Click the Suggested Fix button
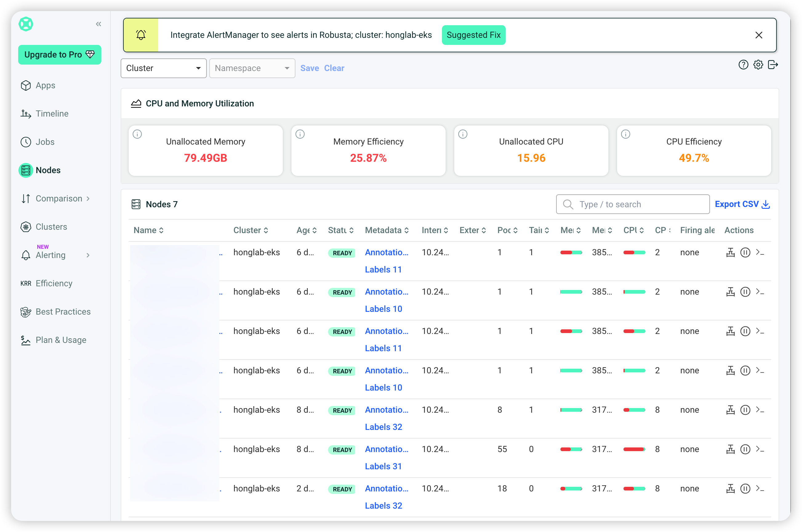802x532 pixels. pos(473,35)
